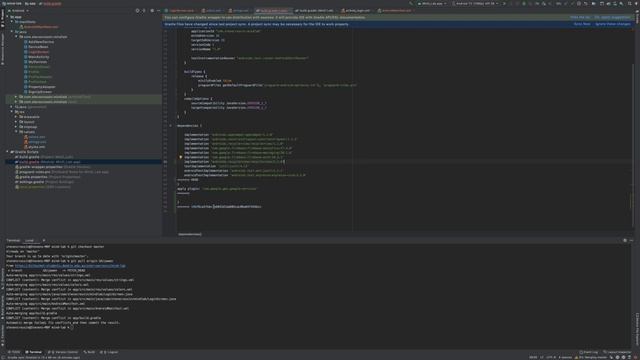Expand the test package
The width and height of the screenshot is (640, 360).
point(16,102)
